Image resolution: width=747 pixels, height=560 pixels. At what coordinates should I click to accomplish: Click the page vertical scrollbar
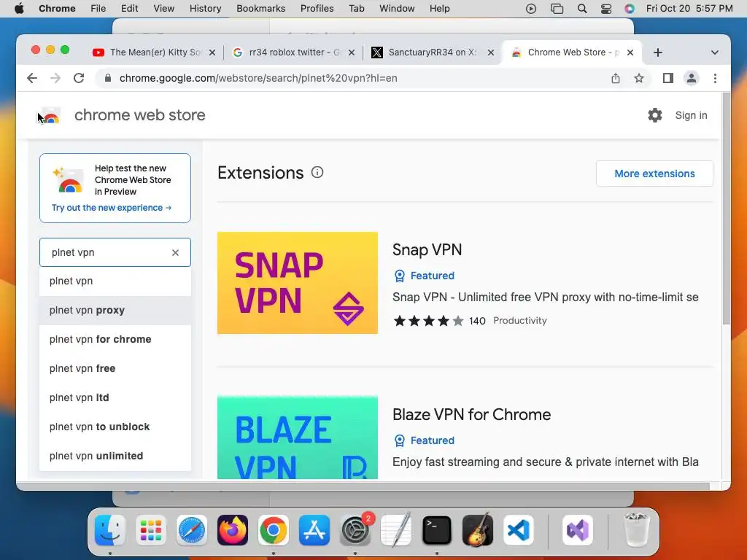coord(726,209)
